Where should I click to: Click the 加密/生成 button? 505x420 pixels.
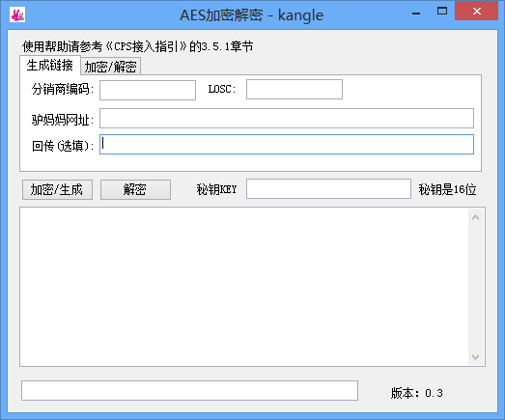coord(57,189)
